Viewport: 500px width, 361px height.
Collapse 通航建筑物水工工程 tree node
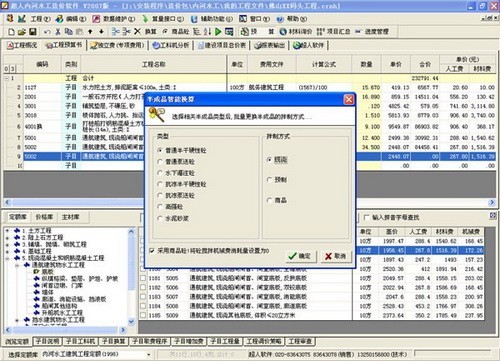pos(17,265)
